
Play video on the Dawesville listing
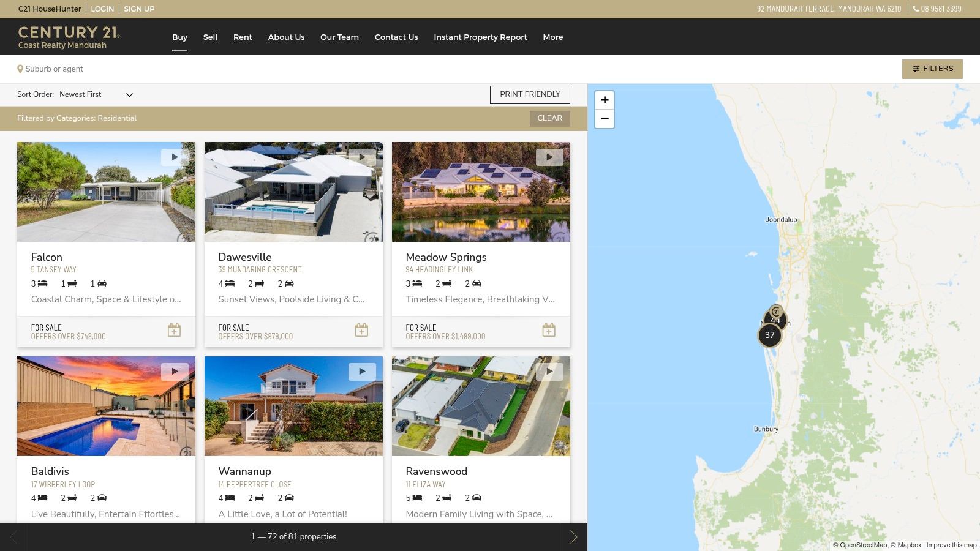pyautogui.click(x=362, y=157)
